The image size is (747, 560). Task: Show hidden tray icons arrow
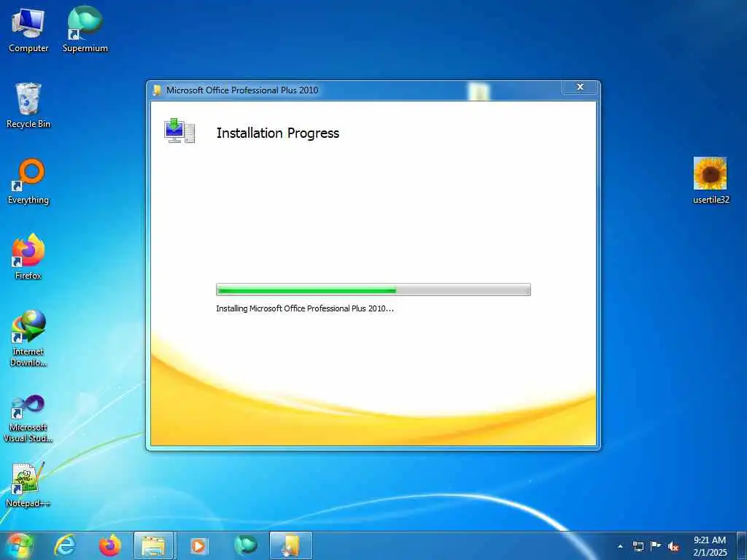point(620,546)
